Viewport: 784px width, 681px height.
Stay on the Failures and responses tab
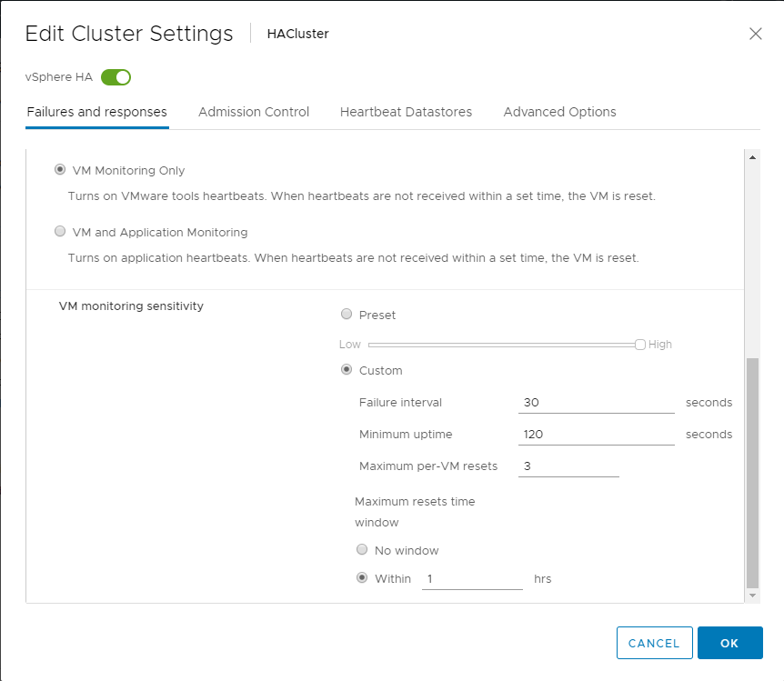click(96, 112)
